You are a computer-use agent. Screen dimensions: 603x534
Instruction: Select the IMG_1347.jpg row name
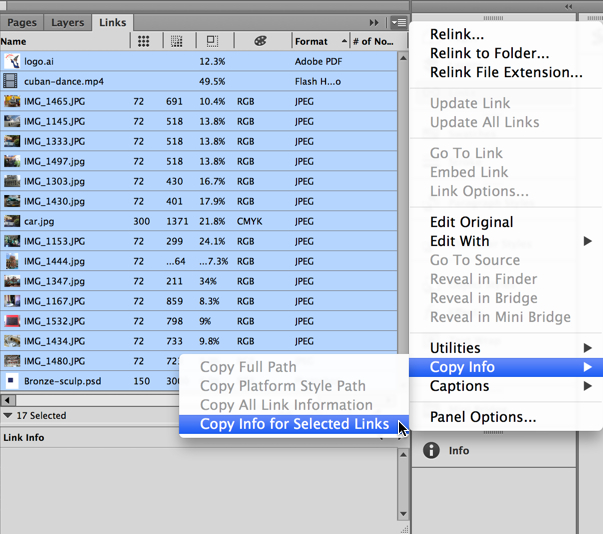tap(54, 281)
